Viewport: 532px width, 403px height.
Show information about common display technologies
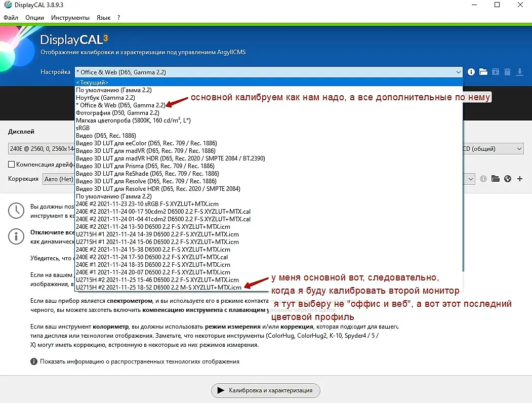click(139, 361)
